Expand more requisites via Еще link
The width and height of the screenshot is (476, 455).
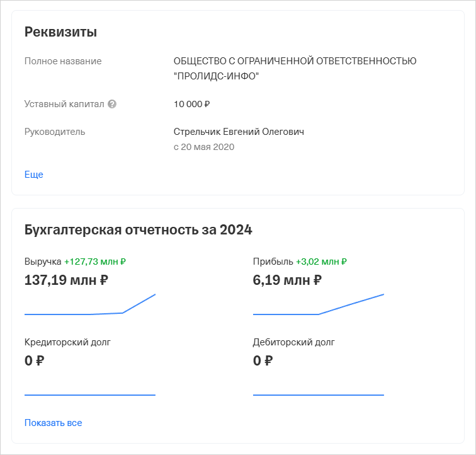point(34,175)
